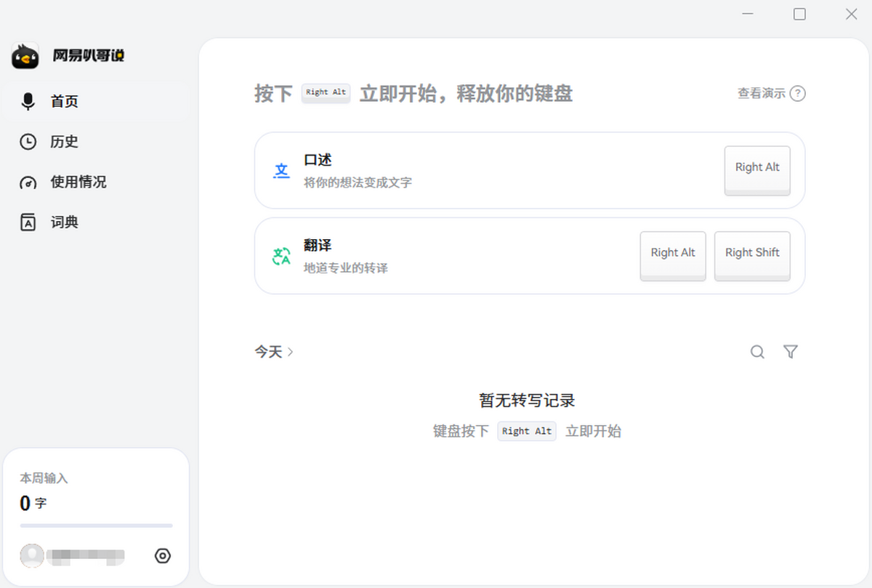Maximize the window

pos(799,14)
